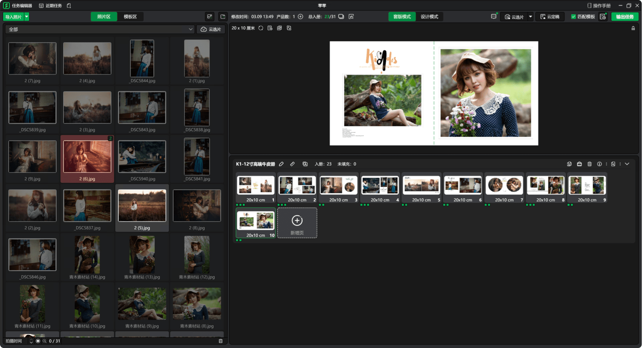Delete the album with the trash icon
Image resolution: width=644 pixels, height=348 pixels.
point(589,164)
